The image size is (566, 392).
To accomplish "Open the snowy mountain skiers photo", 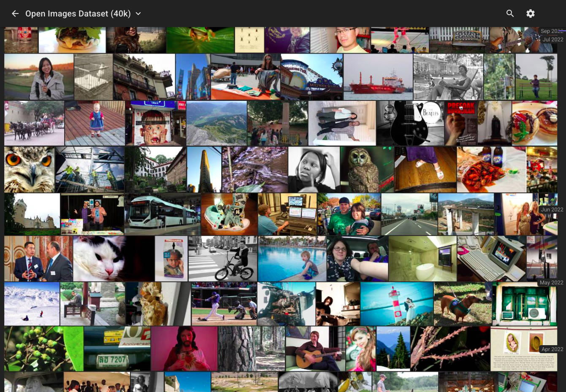I will [x=32, y=304].
